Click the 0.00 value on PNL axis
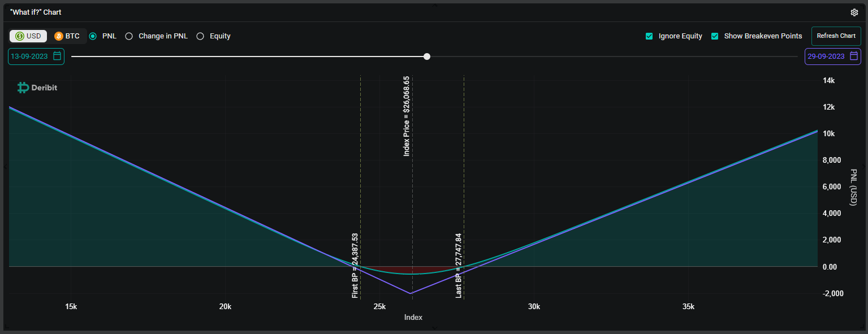This screenshot has height=334, width=868. pos(830,267)
